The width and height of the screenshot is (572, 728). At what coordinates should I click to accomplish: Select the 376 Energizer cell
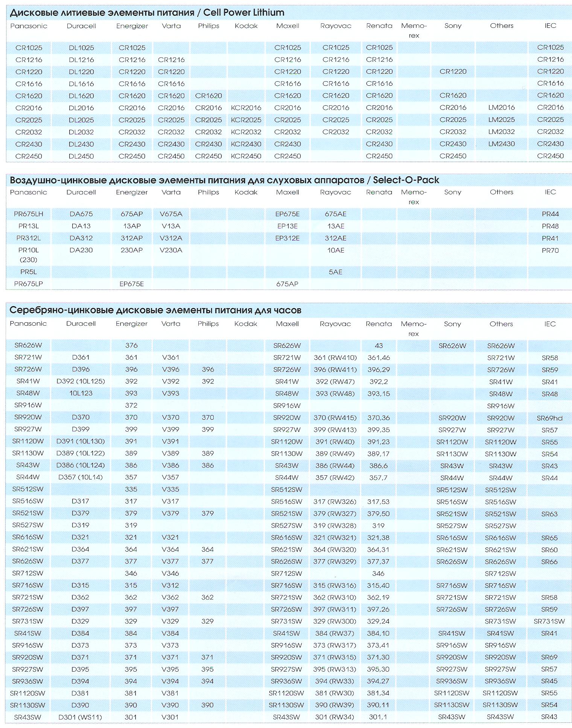[131, 345]
